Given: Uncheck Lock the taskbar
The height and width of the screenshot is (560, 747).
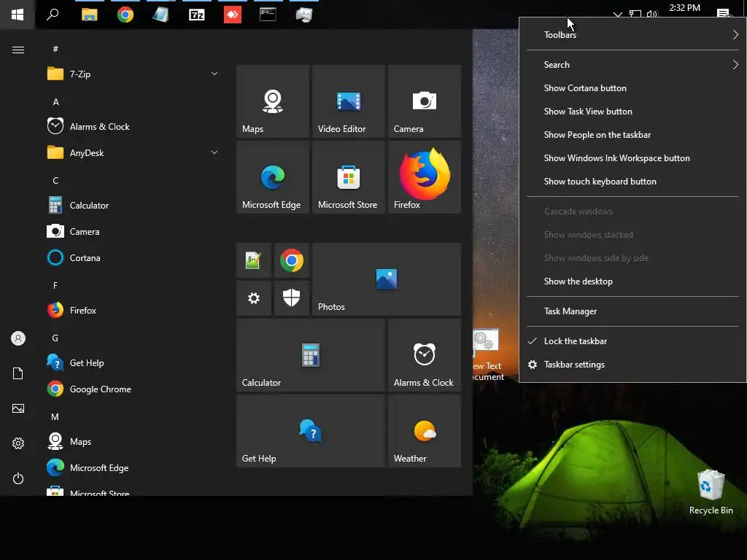Looking at the screenshot, I should tap(632, 341).
